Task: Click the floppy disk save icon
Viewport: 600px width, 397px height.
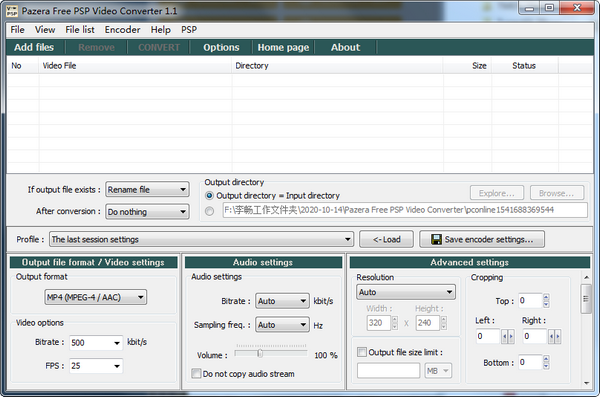Action: (x=436, y=239)
